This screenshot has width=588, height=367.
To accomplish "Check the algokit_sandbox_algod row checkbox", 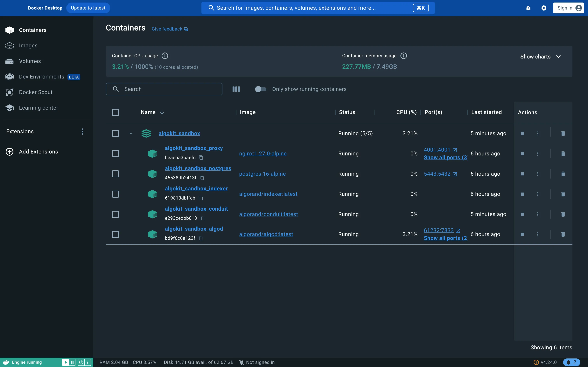I will pyautogui.click(x=115, y=234).
